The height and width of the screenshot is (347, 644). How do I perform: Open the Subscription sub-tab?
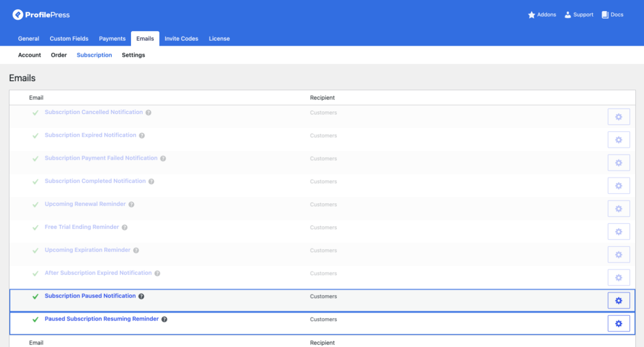pos(94,55)
